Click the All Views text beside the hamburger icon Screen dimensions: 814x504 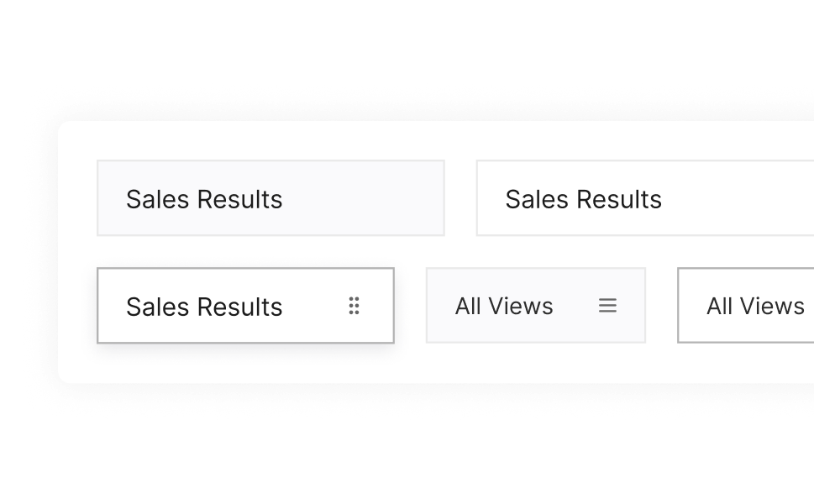(x=504, y=306)
